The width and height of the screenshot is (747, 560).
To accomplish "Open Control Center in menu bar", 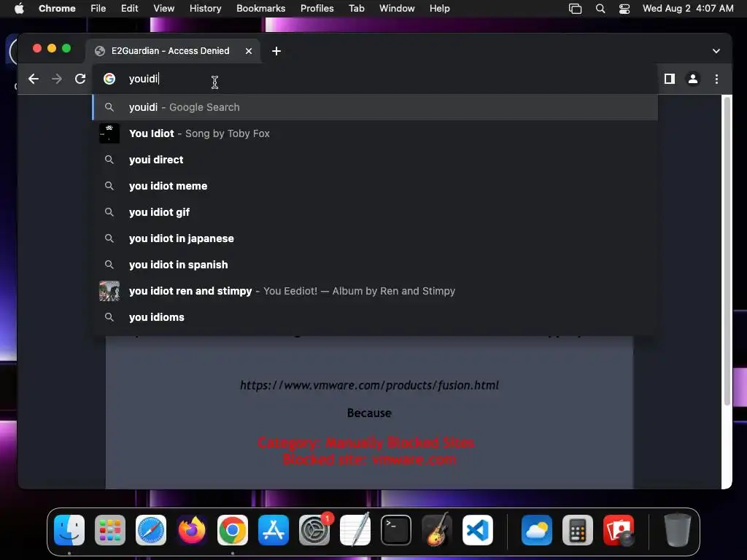I will coord(624,9).
